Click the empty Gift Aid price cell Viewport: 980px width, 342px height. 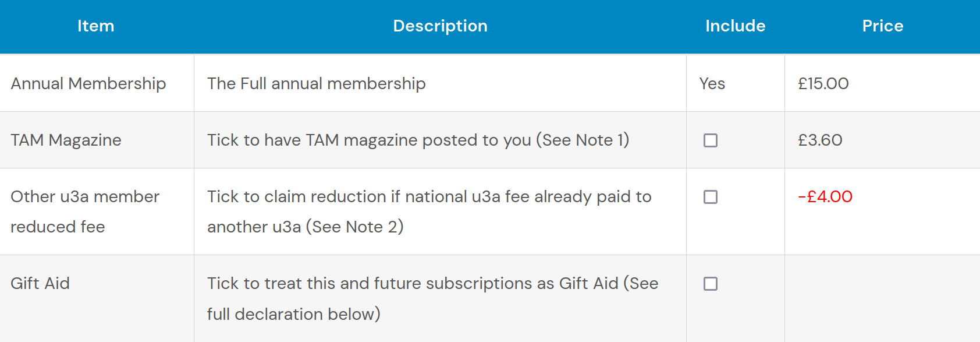(x=882, y=298)
